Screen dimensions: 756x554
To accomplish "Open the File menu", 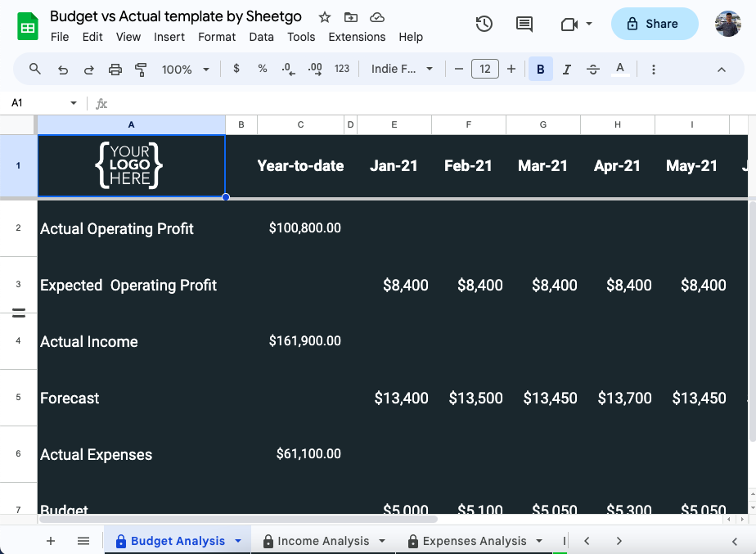I will tap(60, 37).
